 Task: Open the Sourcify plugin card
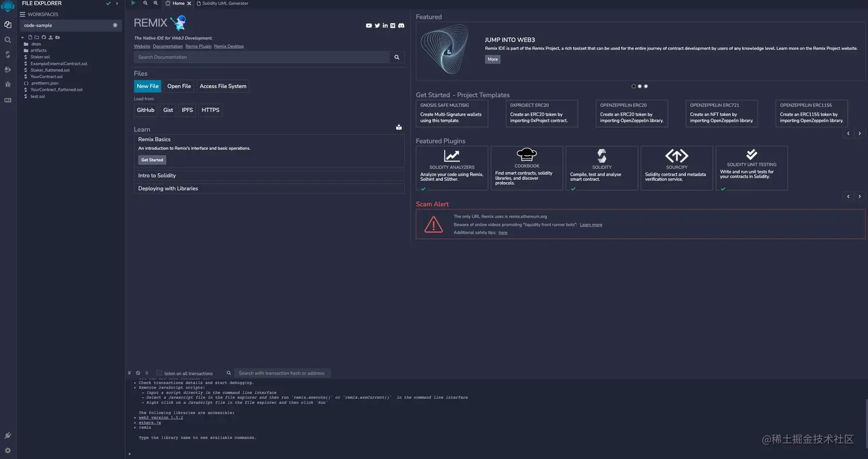pos(677,168)
